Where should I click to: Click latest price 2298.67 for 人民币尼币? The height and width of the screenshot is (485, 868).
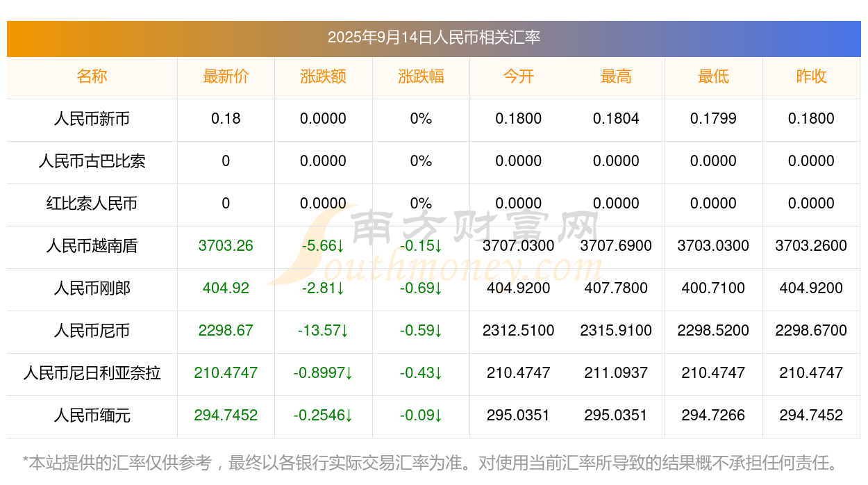(x=226, y=331)
